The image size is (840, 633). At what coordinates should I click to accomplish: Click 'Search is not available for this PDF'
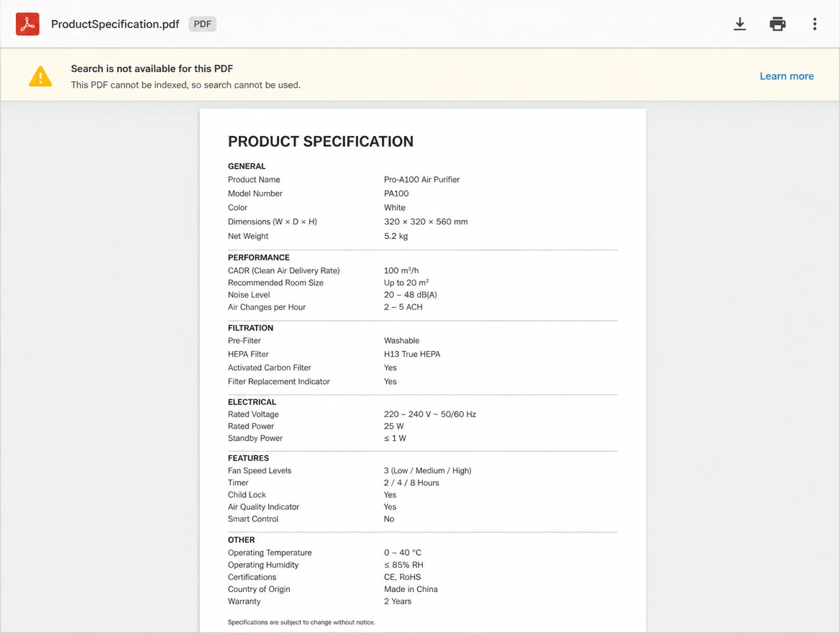tap(152, 68)
